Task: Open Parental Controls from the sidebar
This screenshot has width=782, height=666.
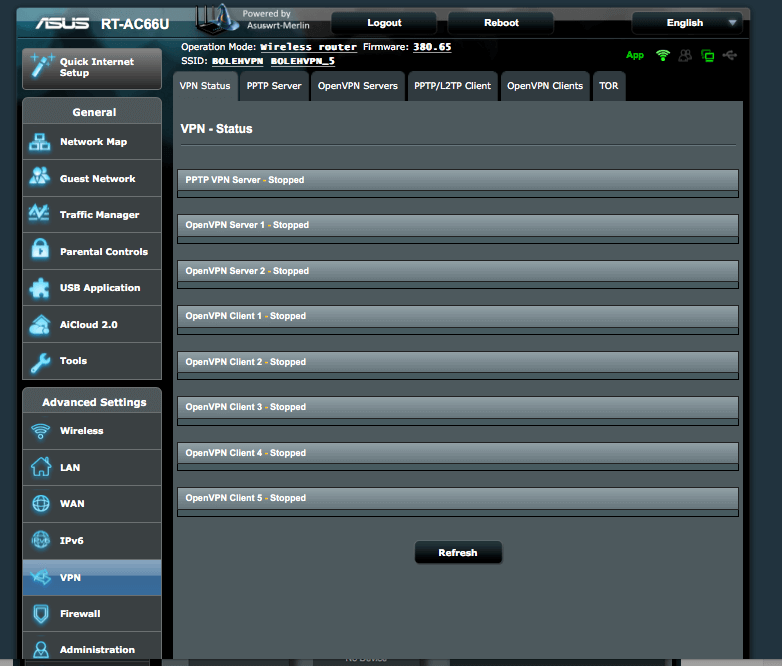Action: (92, 251)
